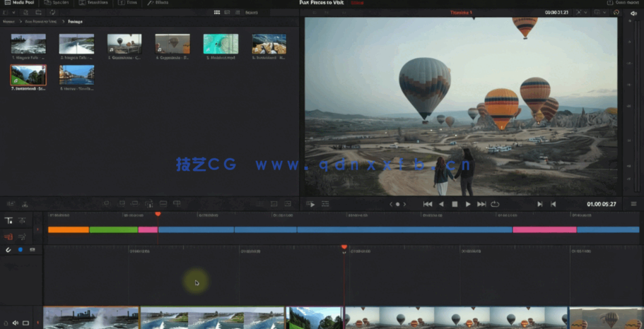Click the Quick Export button
This screenshot has width=644, height=329.
pyautogui.click(x=622, y=2)
